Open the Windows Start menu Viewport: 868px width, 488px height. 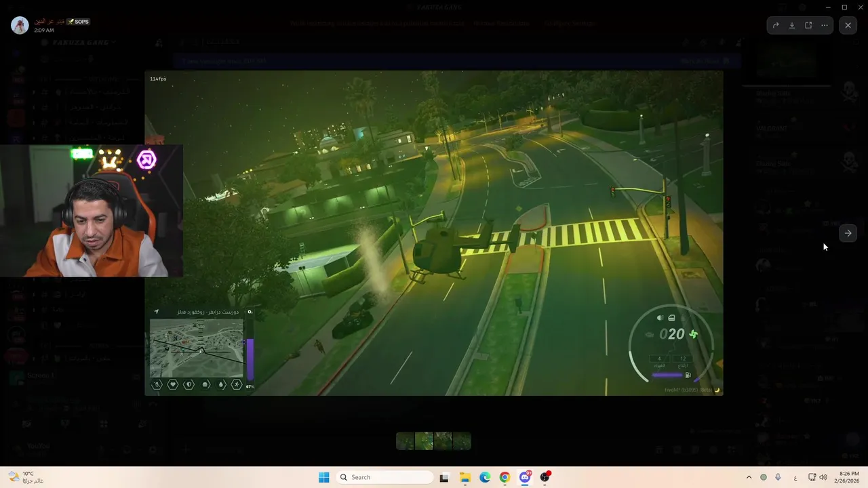324,477
